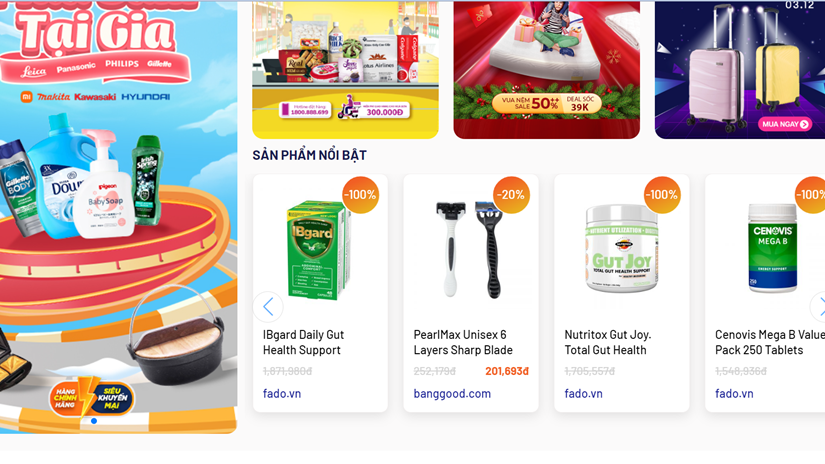
Task: Visit banggood.com source link
Action: tap(452, 394)
